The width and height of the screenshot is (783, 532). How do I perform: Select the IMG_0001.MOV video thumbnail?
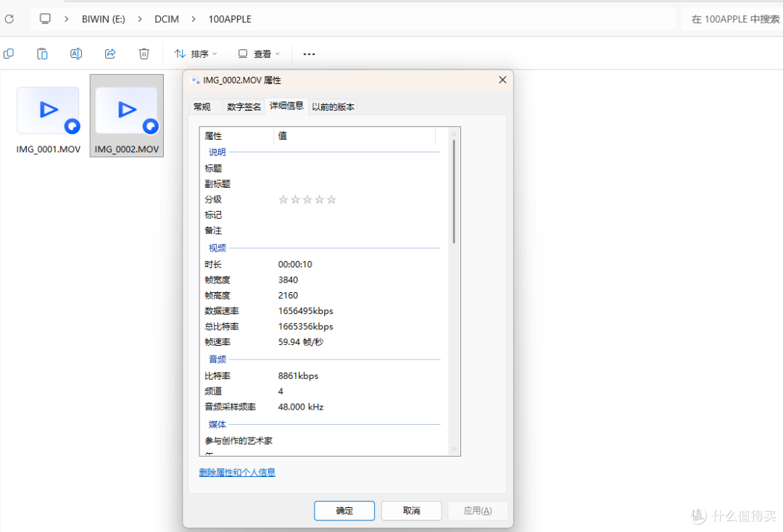pos(49,110)
